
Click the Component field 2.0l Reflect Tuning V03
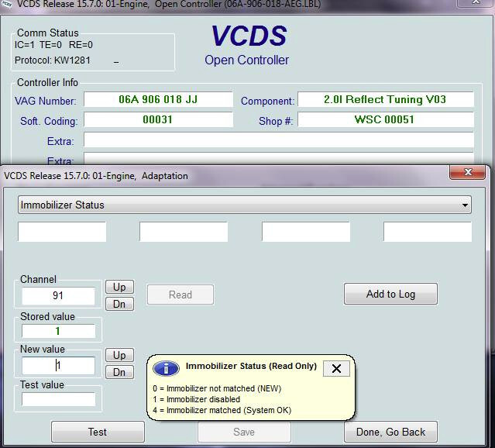click(386, 99)
